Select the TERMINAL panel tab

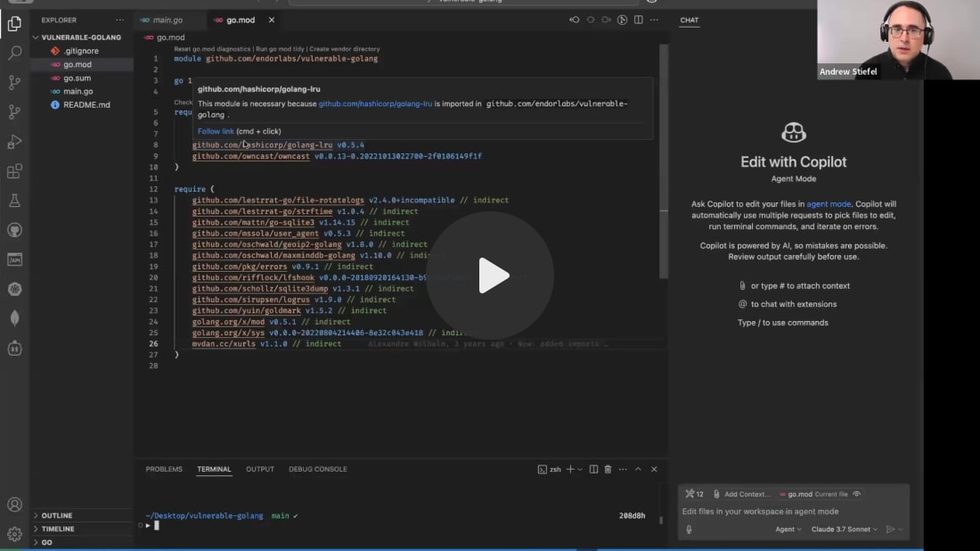(x=215, y=469)
